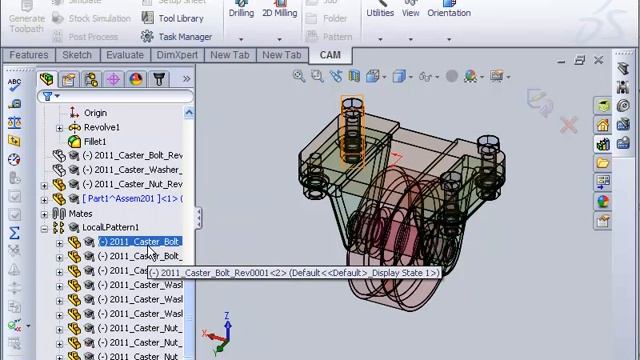Screen dimensions: 640x360
Task: Open the Sensor gauge tool
Action: (x=14, y=159)
